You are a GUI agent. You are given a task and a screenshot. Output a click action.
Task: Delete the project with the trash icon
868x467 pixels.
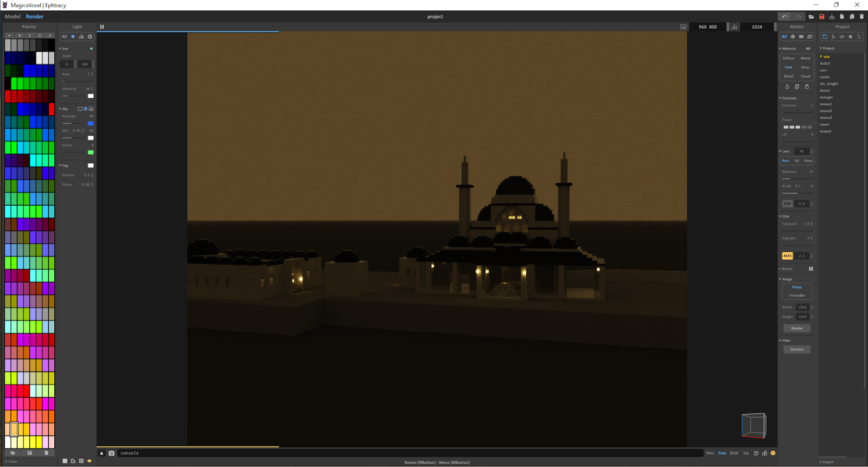[x=861, y=17]
